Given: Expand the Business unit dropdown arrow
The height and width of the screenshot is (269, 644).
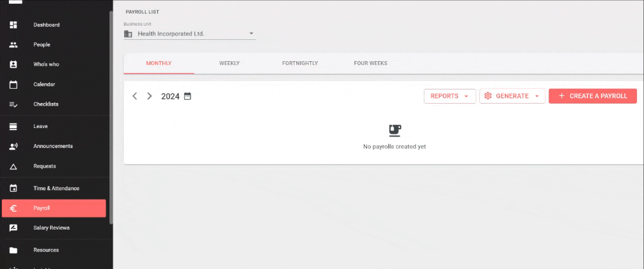Looking at the screenshot, I should 251,33.
